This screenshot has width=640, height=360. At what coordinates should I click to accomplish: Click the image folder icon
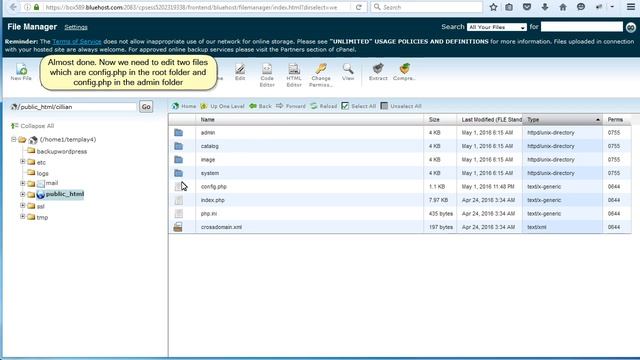(x=178, y=160)
